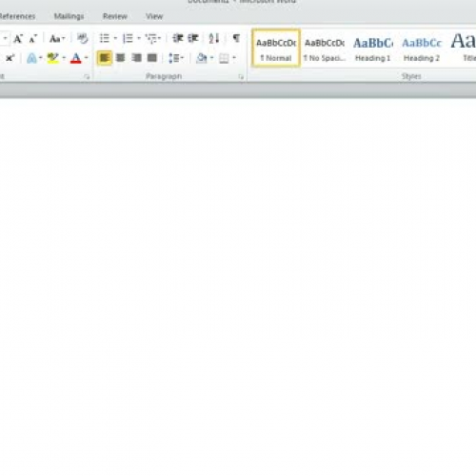Viewport: 476px width, 476px height.
Task: Apply the red font color
Action: pyautogui.click(x=75, y=58)
